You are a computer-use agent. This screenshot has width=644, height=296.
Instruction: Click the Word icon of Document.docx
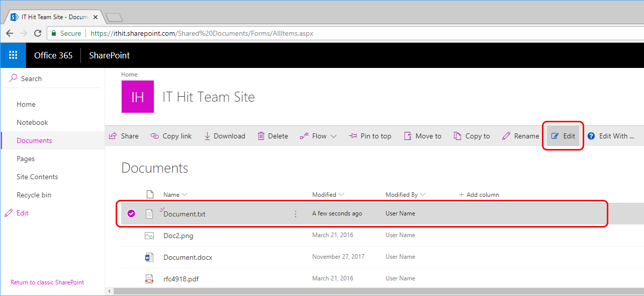click(x=149, y=257)
